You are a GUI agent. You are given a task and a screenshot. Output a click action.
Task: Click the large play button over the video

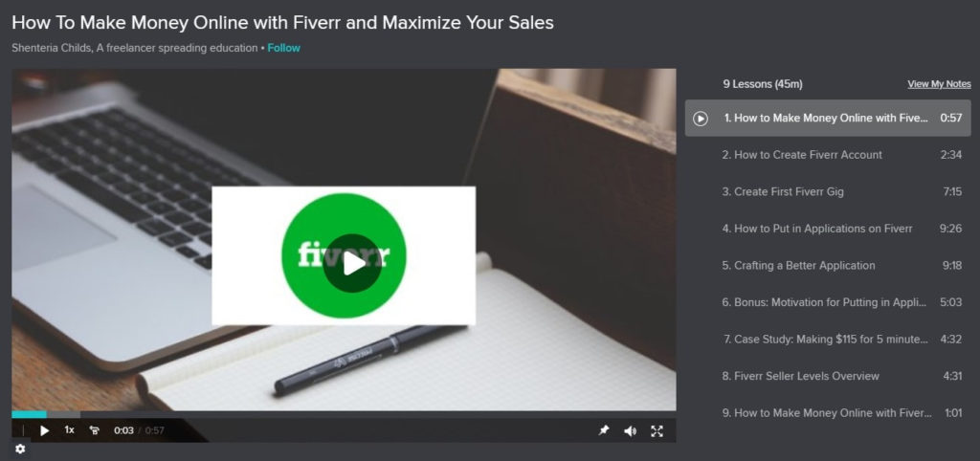pyautogui.click(x=352, y=264)
